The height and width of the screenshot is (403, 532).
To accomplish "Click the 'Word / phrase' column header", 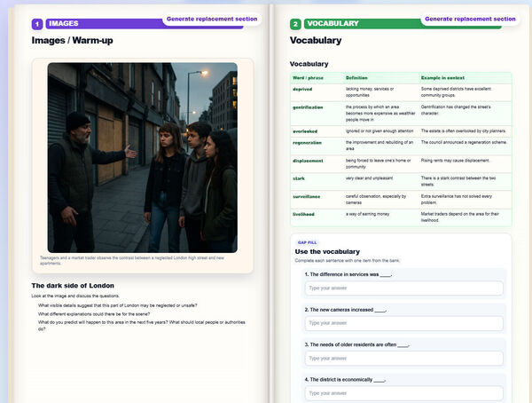I will (308, 78).
